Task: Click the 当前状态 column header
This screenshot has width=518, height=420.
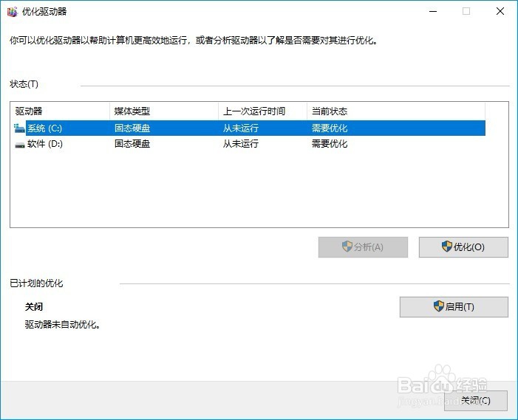Action: pos(396,111)
